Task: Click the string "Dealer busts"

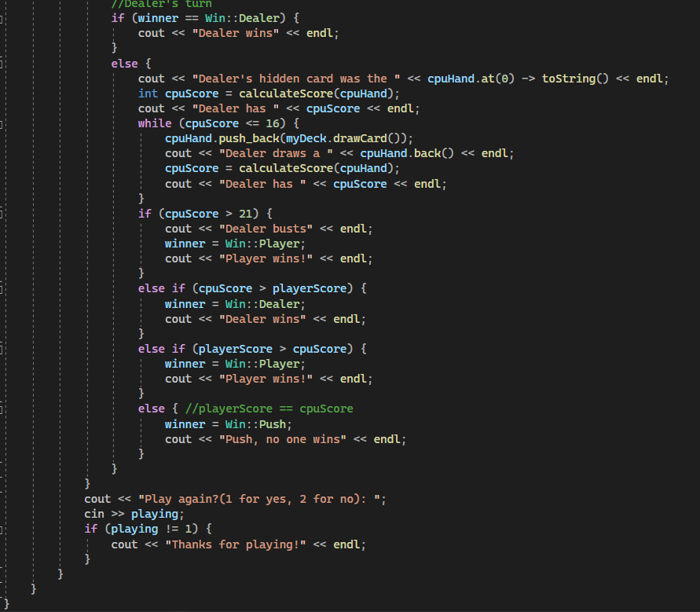Action: pyautogui.click(x=266, y=229)
